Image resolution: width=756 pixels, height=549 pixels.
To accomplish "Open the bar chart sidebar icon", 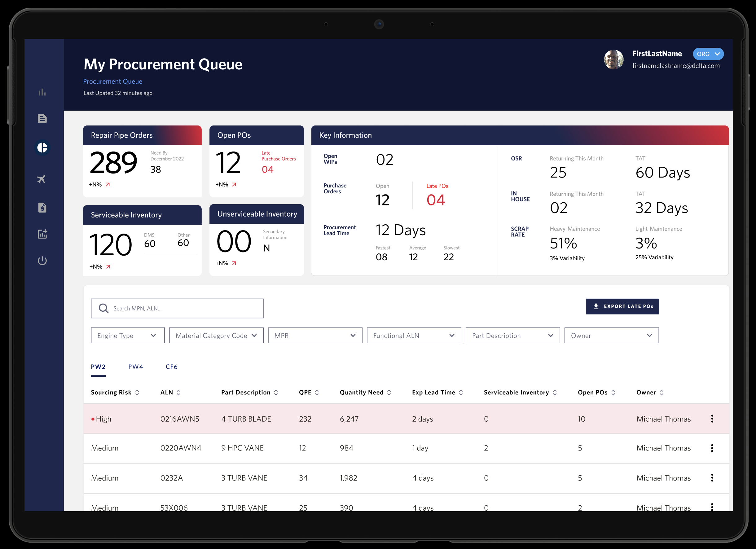I will 42,92.
